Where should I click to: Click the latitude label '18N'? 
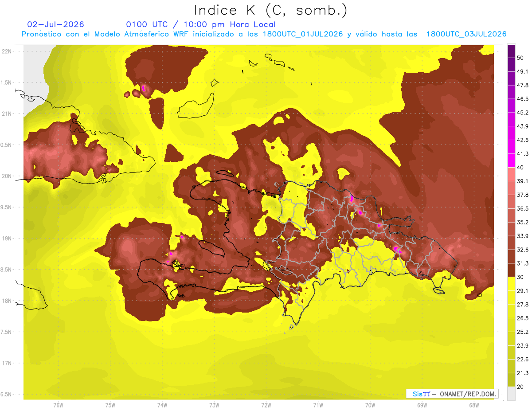7,301
